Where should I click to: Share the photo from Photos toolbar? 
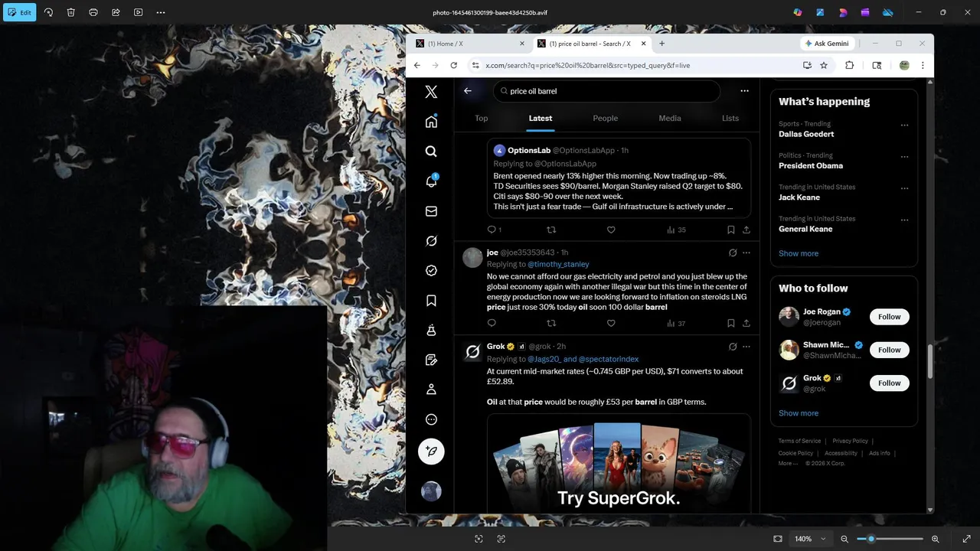coord(116,12)
